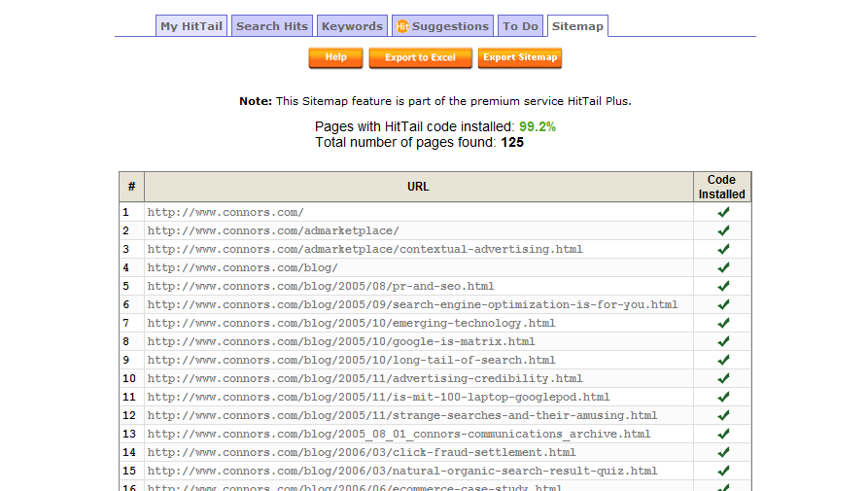The width and height of the screenshot is (868, 491).
Task: Click the orange Hit icon on Suggestions
Action: coord(402,26)
